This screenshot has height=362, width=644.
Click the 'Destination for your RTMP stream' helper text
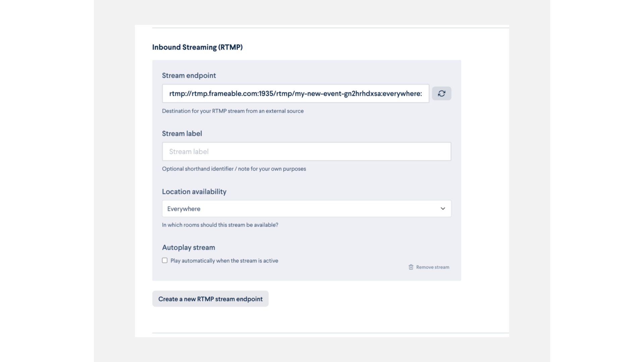[233, 111]
